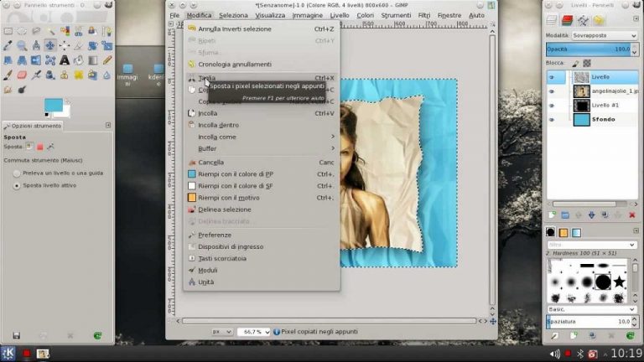Select the Zoom magnifier tool
This screenshot has width=644, height=362.
(22, 45)
